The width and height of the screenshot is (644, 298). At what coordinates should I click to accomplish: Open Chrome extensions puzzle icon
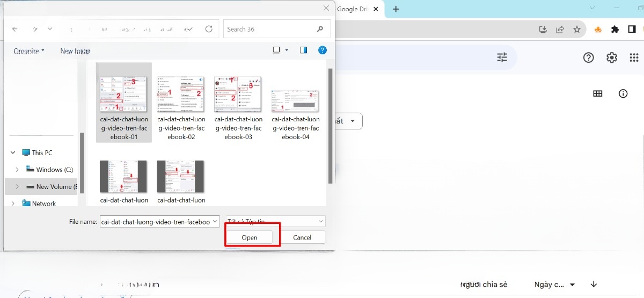(x=615, y=30)
